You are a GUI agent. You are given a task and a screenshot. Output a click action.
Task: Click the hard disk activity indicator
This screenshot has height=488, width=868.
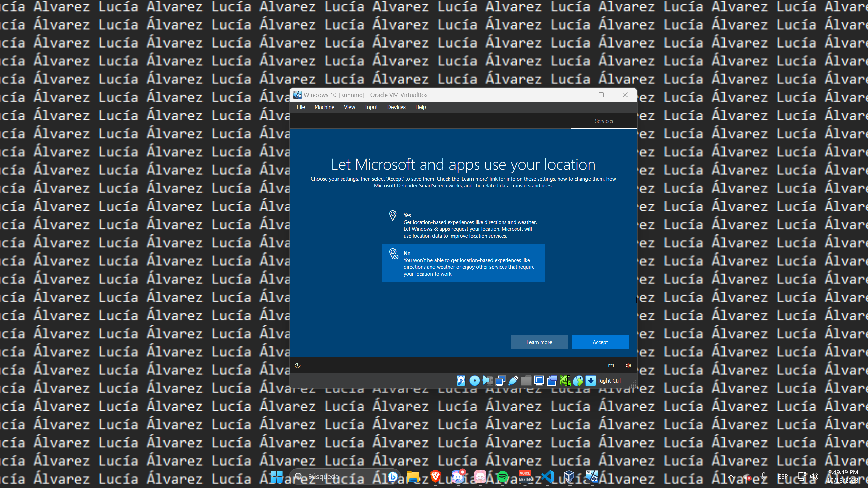461,381
